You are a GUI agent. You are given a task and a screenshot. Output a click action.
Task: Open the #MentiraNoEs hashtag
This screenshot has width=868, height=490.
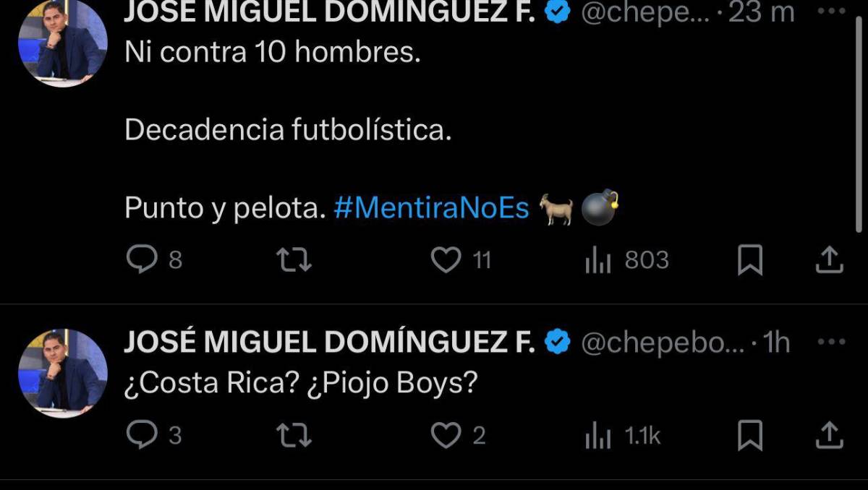click(x=432, y=209)
